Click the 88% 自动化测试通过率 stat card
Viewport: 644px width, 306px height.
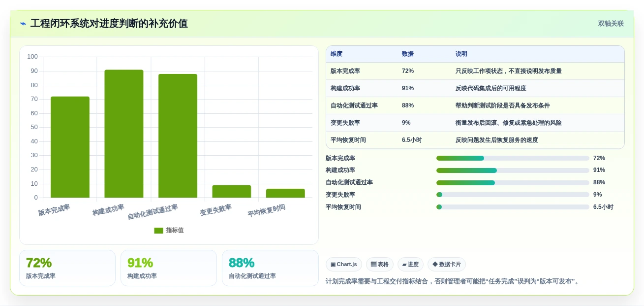click(270, 268)
